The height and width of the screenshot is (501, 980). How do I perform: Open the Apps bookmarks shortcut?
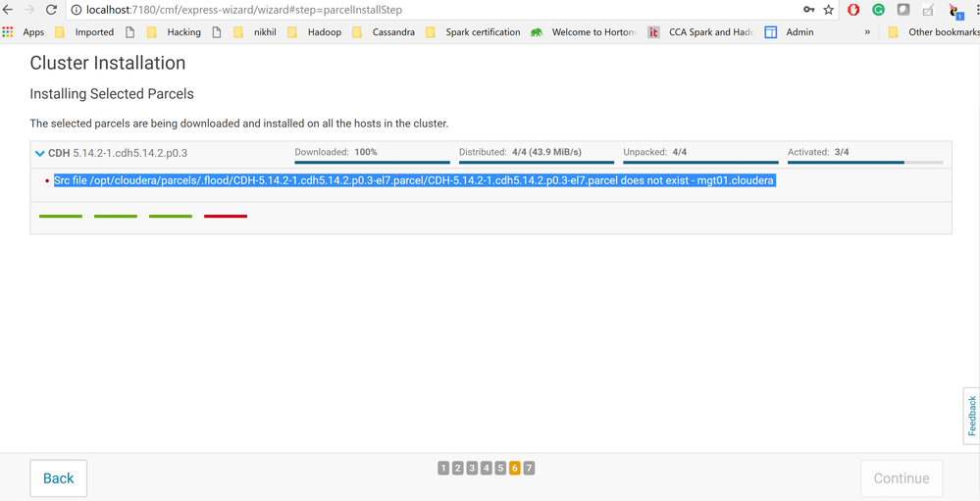pyautogui.click(x=24, y=32)
